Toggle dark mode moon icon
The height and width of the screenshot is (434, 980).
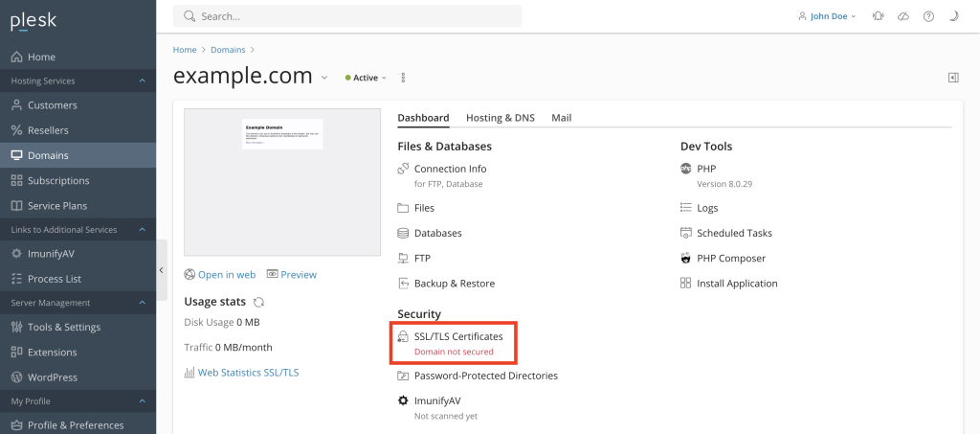[x=953, y=16]
